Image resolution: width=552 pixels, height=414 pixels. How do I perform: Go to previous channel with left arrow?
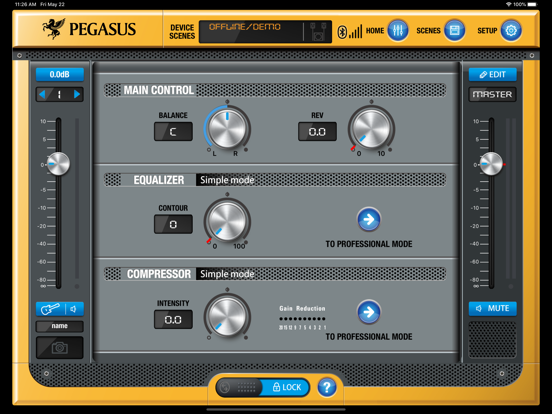43,94
